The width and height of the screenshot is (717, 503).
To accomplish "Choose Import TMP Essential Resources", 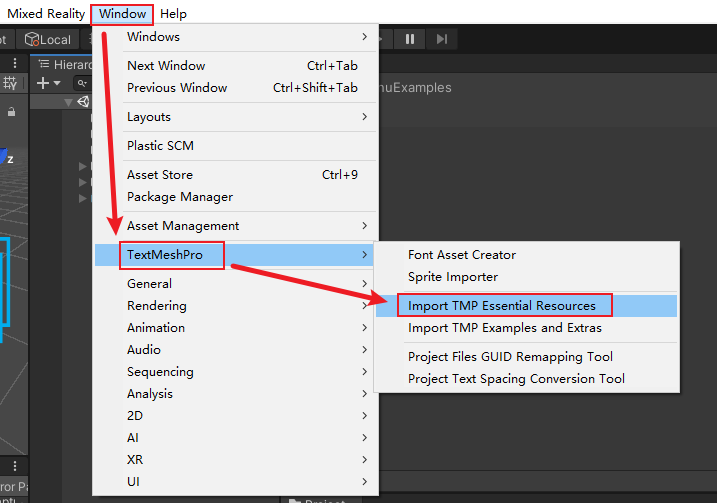I will [526, 306].
